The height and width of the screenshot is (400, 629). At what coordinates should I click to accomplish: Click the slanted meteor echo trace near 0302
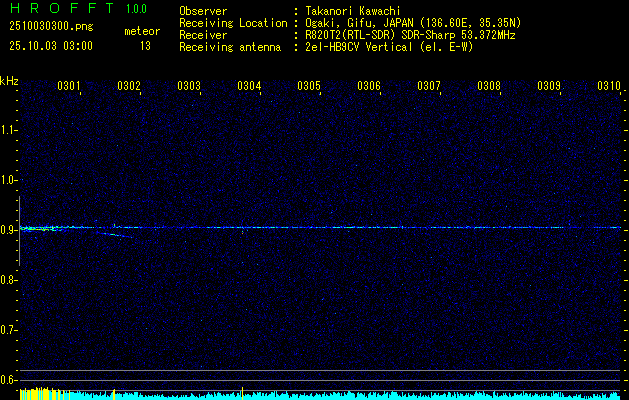click(x=114, y=234)
